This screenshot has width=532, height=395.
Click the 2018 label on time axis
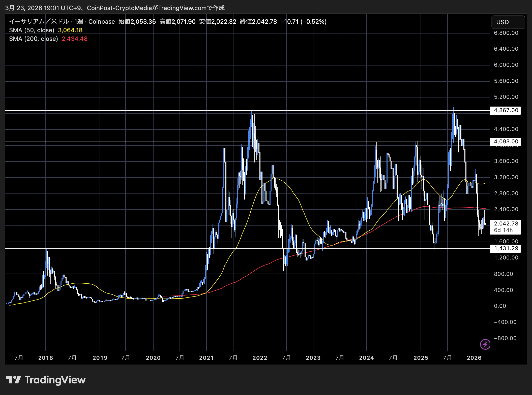46,358
